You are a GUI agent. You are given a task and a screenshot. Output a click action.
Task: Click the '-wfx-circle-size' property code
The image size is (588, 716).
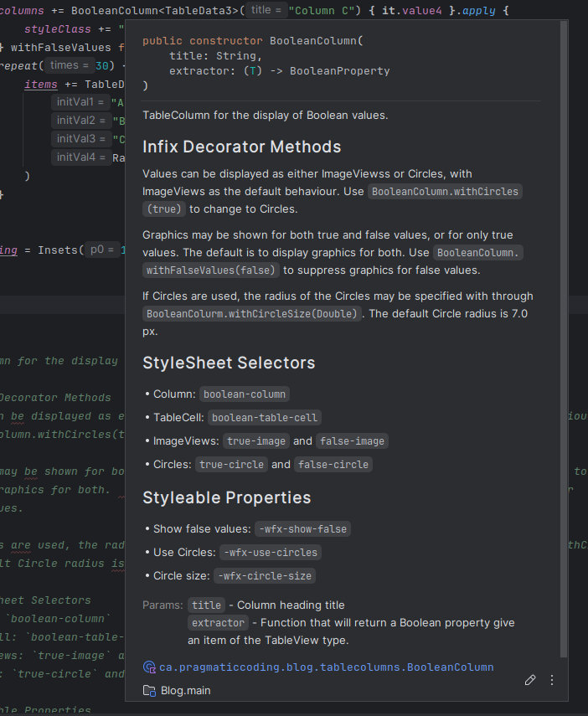[265, 576]
